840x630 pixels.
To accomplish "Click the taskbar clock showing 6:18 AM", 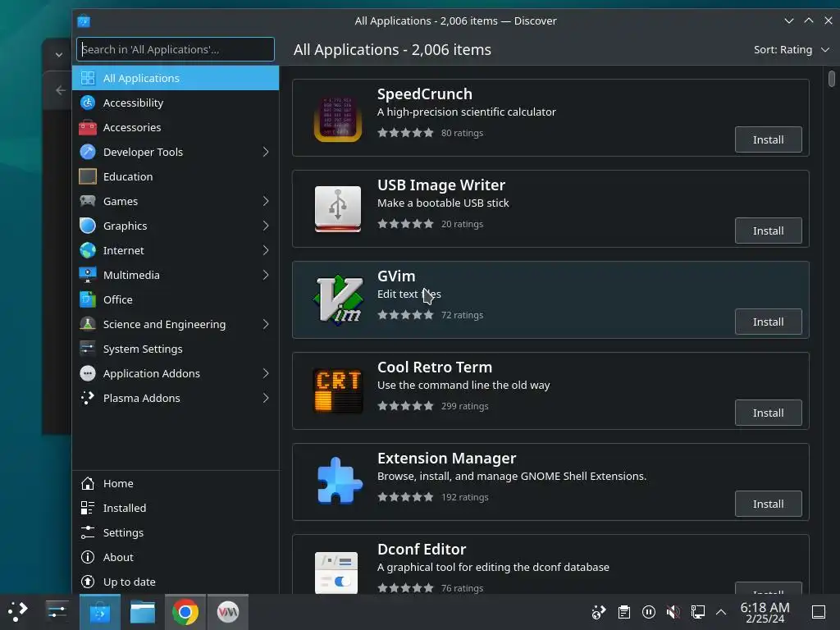I will click(765, 612).
